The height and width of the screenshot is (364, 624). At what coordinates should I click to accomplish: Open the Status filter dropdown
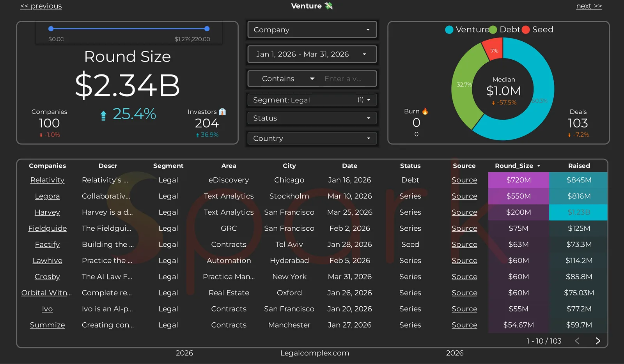(x=312, y=118)
